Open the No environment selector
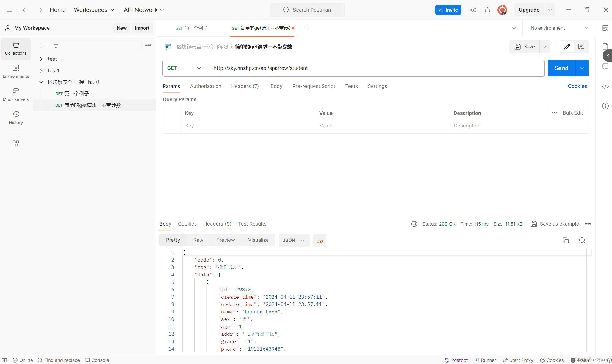612x364 pixels. (560, 28)
